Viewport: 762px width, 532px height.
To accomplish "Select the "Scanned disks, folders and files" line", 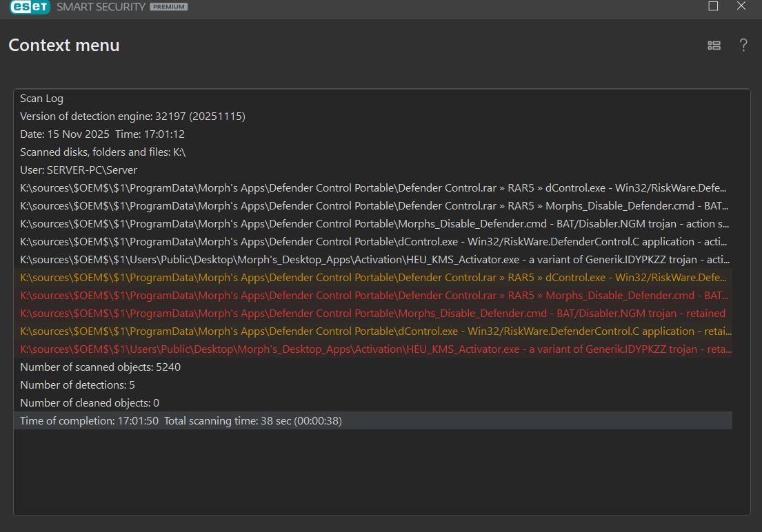I will click(103, 152).
